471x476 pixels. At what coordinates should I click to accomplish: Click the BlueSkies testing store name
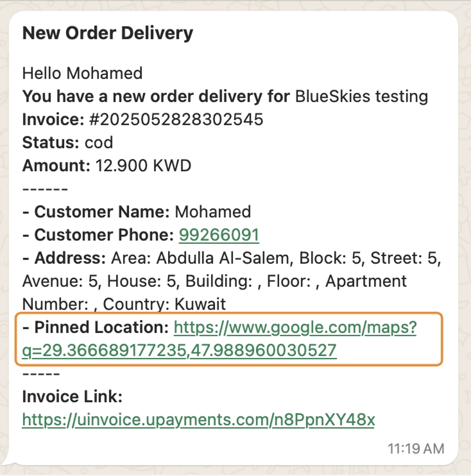coord(362,96)
